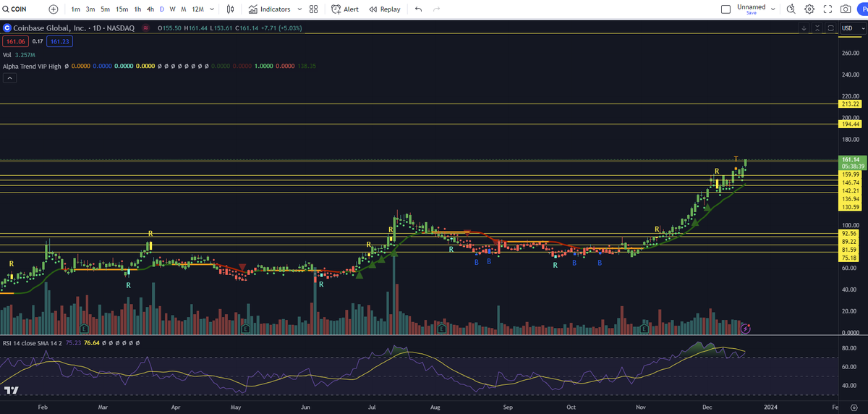Open the quick search lightning magnifier
The image size is (868, 414).
(x=791, y=9)
